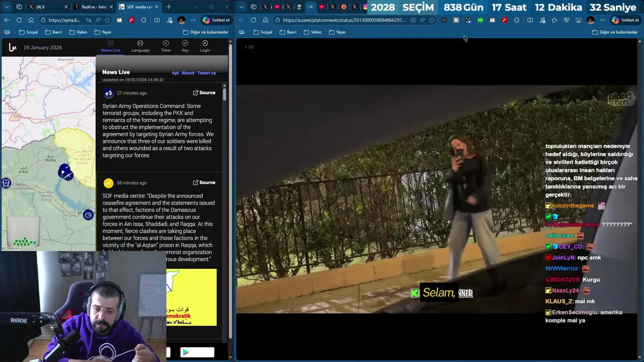Translate page icon in left address bar
The width and height of the screenshot is (644, 362).
[x=89, y=20]
